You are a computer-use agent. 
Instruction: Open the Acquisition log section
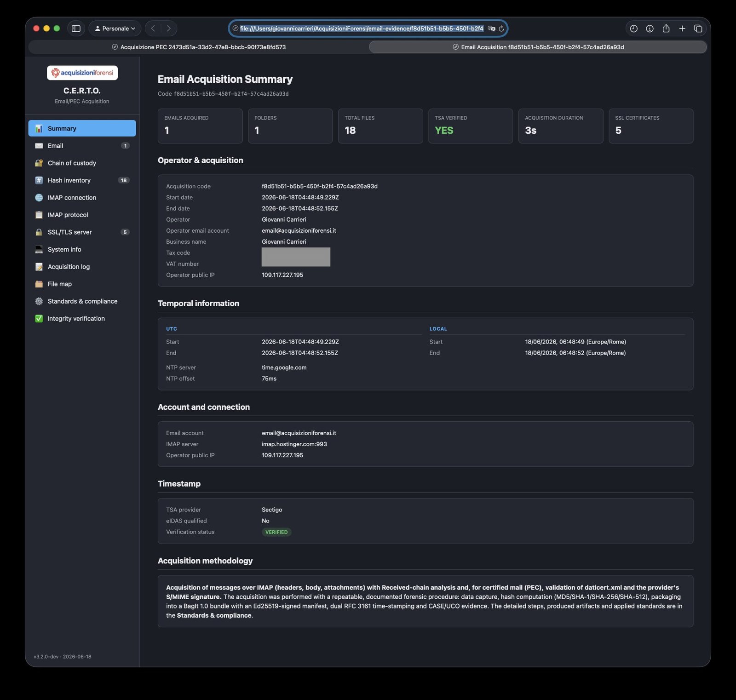pos(82,267)
